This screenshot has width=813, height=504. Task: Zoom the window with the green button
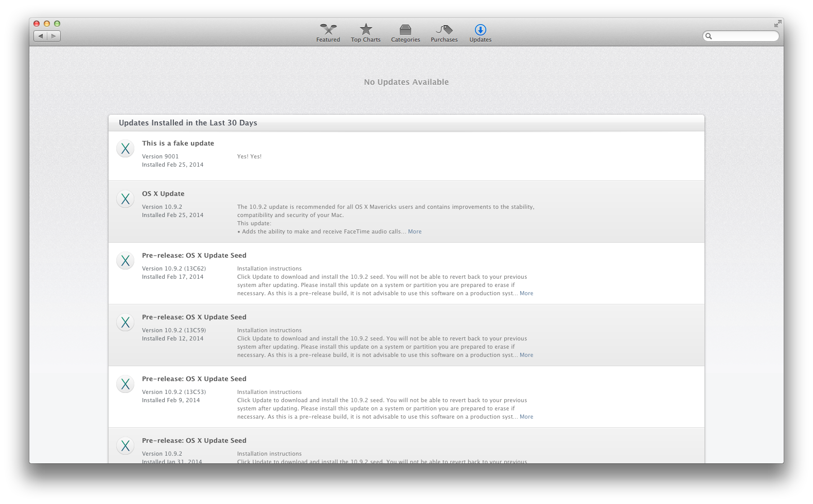57,24
